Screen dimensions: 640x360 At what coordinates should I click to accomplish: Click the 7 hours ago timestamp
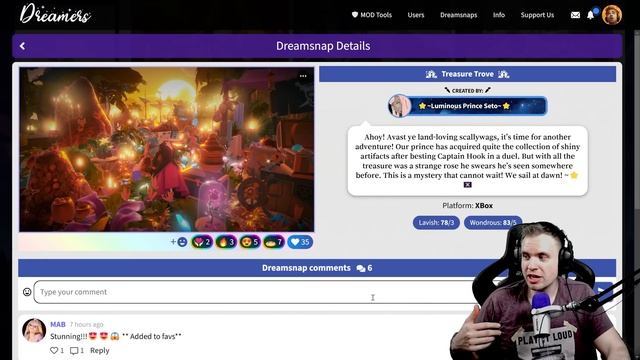tap(86, 324)
